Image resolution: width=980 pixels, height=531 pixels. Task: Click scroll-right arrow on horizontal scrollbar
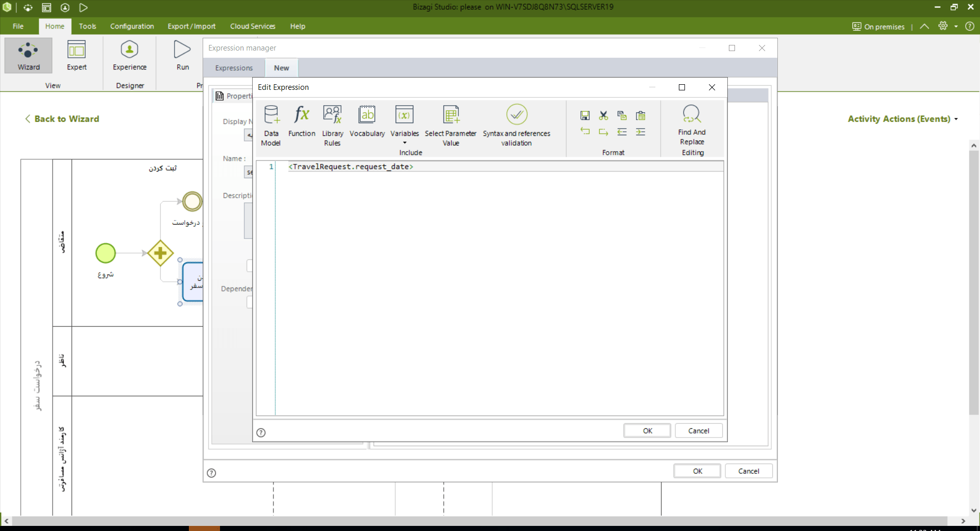963,521
